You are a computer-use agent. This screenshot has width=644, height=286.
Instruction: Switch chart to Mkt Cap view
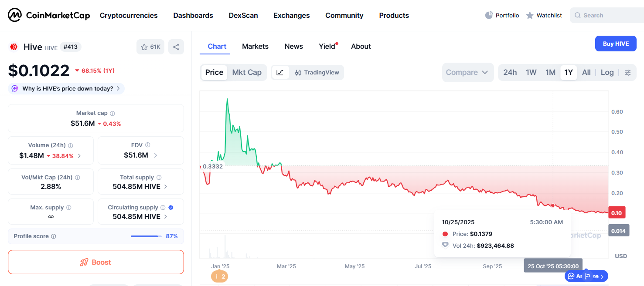pos(247,73)
